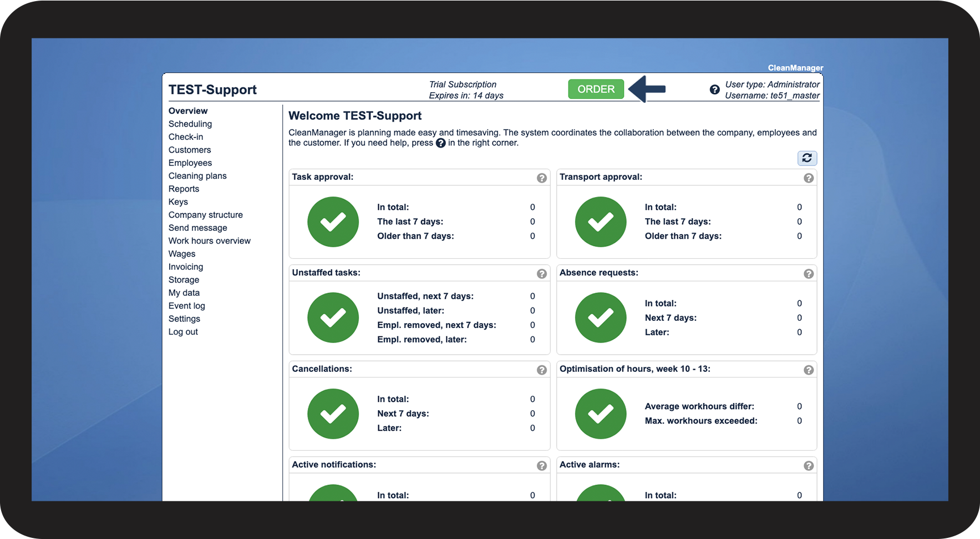Open Company structure
980x539 pixels.
click(206, 215)
